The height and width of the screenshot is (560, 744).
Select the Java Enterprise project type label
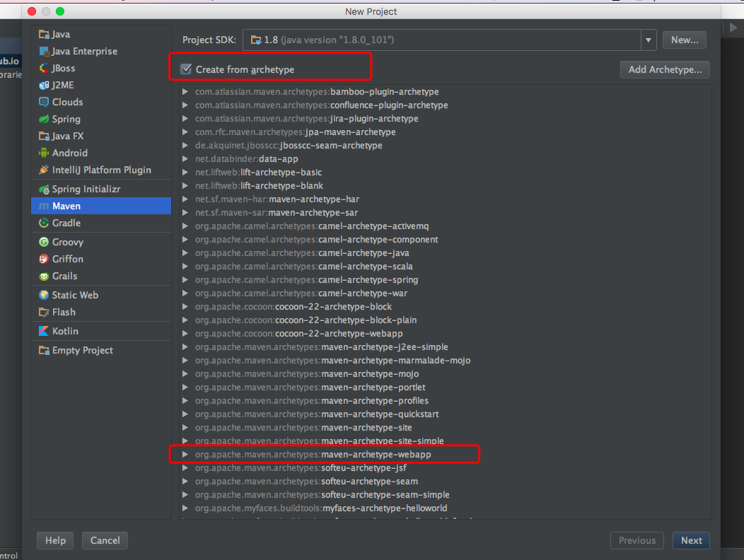(x=85, y=51)
